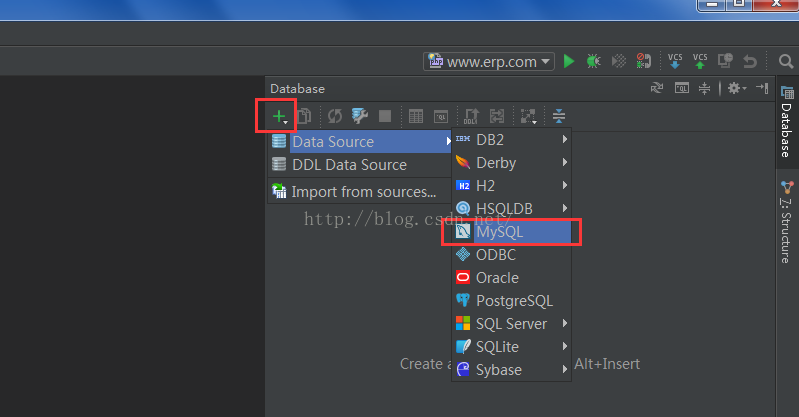The width and height of the screenshot is (799, 417).
Task: Click the compare structures icon
Action: click(x=496, y=116)
